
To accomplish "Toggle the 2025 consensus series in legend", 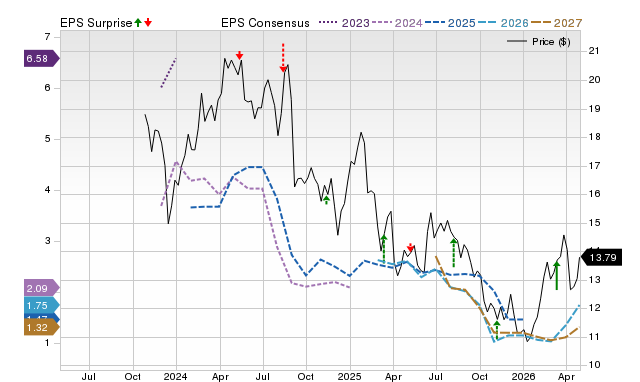I will point(450,23).
